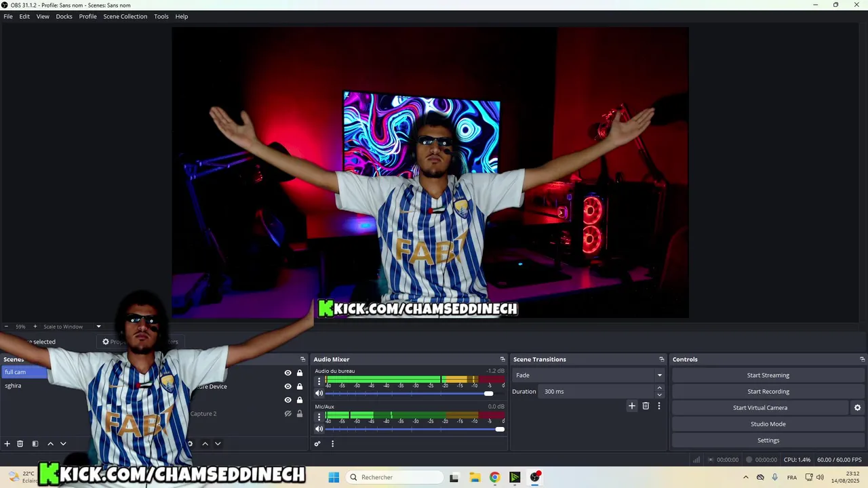Move scene down in Scenes toolbar
868x488 pixels.
pyautogui.click(x=63, y=444)
